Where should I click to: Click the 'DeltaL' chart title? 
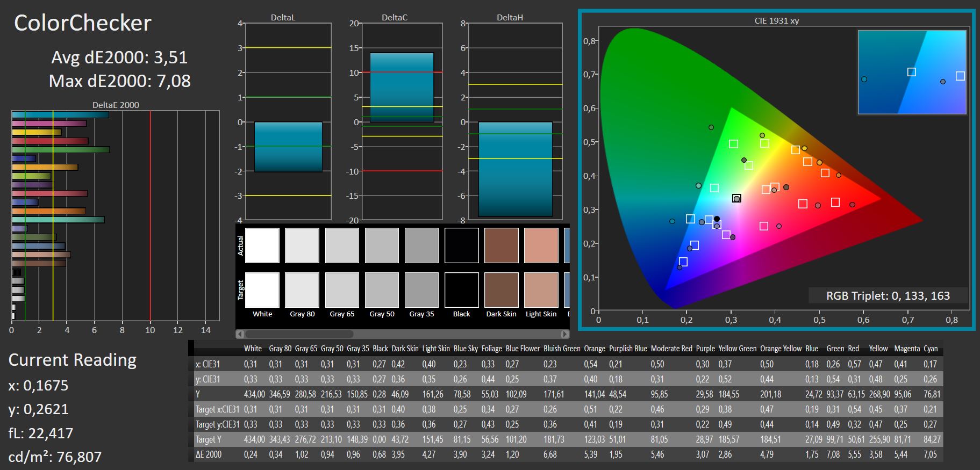point(283,17)
